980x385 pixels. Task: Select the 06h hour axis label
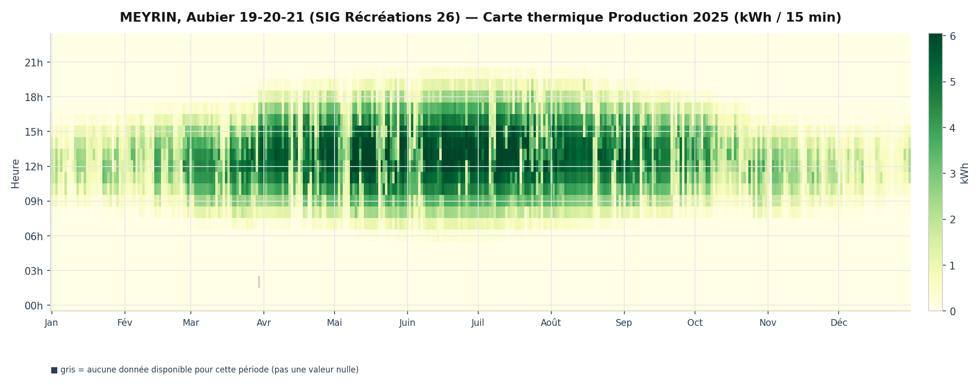pos(34,236)
